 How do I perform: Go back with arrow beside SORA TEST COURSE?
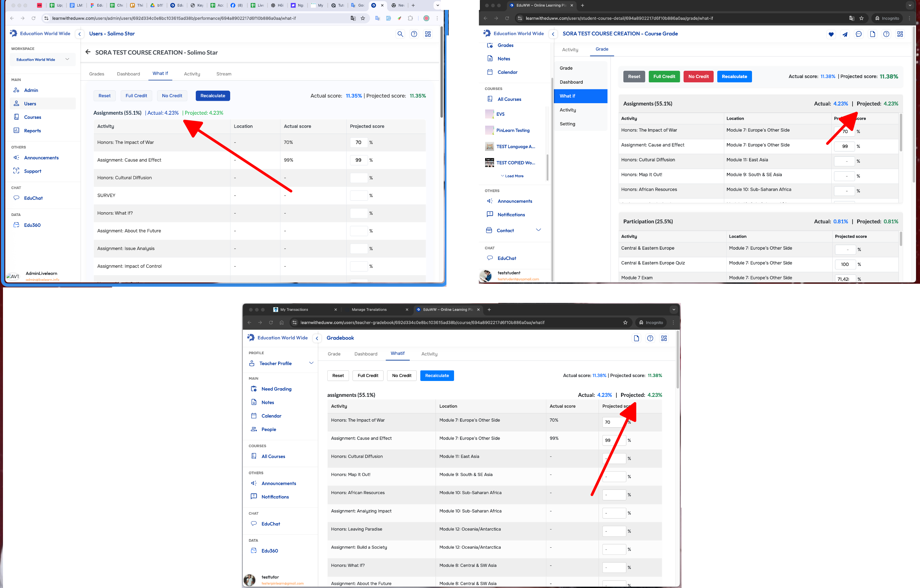(88, 52)
